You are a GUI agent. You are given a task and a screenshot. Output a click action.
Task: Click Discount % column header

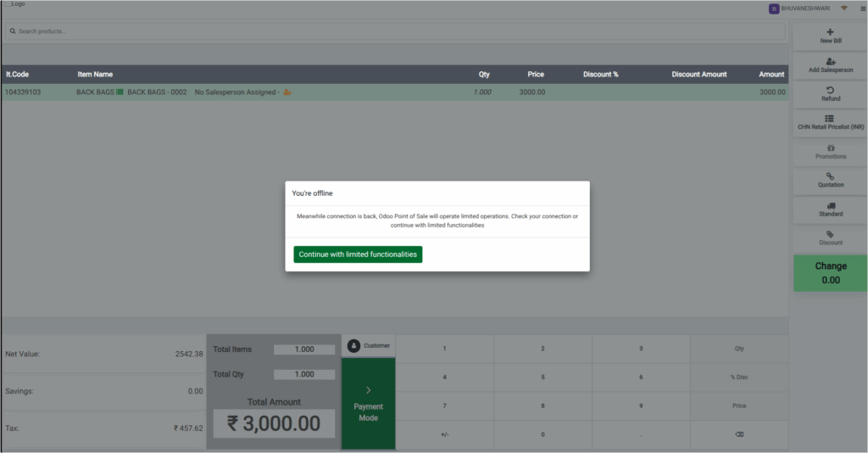[601, 74]
